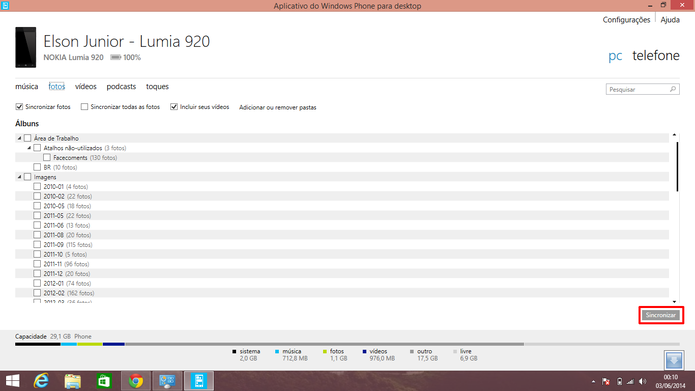Click the album list scroll-down arrow
Viewport: 695px width, 391px height.
(x=675, y=301)
